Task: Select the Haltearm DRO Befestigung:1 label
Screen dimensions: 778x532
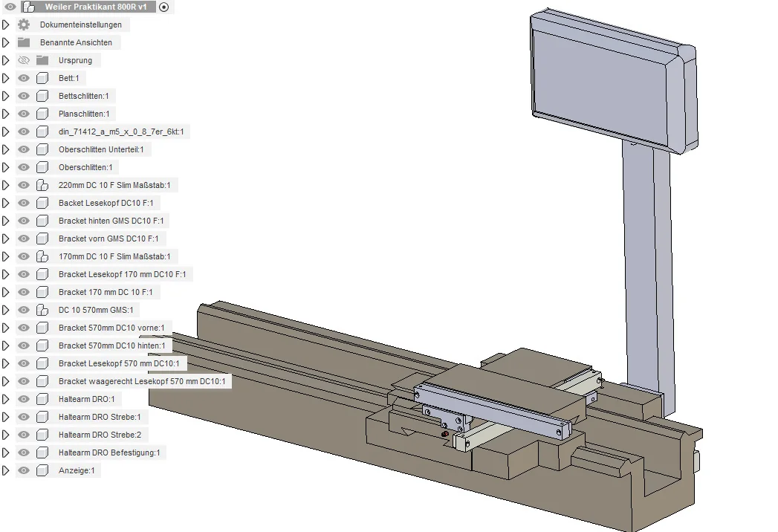Action: 109,452
